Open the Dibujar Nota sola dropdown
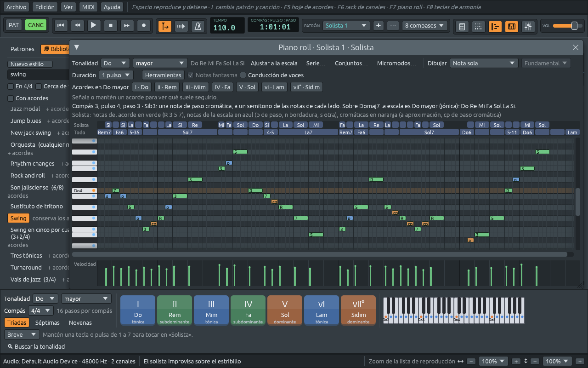The width and height of the screenshot is (588, 368). click(x=484, y=63)
